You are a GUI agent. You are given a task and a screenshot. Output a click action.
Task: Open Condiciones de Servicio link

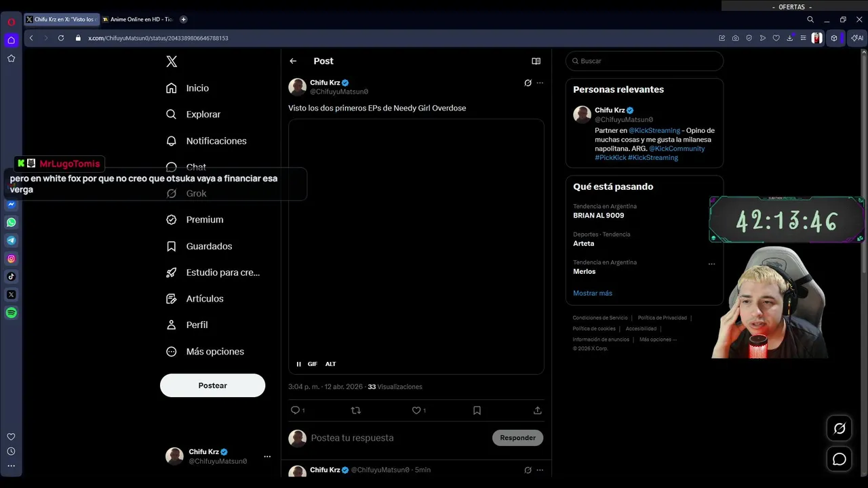(600, 318)
